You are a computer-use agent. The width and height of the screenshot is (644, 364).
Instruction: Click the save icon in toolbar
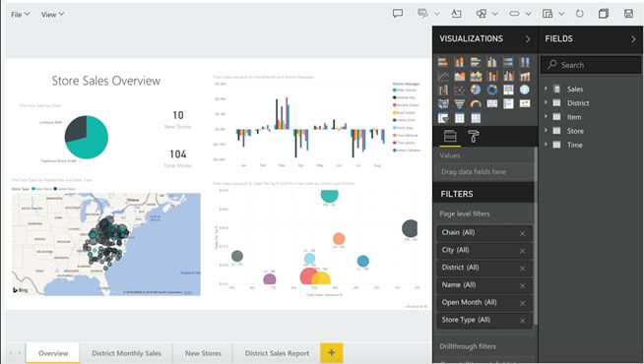click(x=628, y=14)
